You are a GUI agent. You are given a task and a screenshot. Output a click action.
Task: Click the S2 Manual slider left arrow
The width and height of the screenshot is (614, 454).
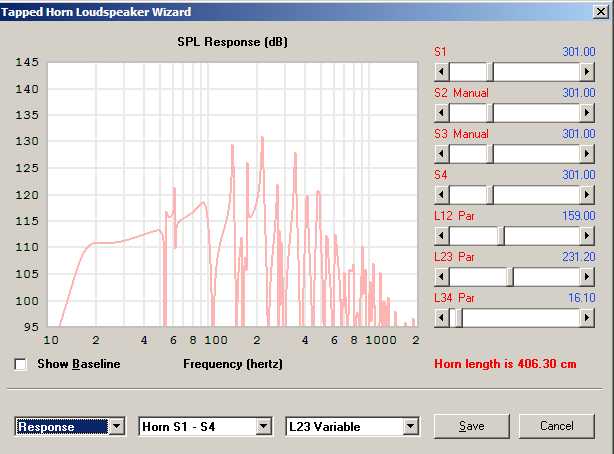tap(442, 113)
